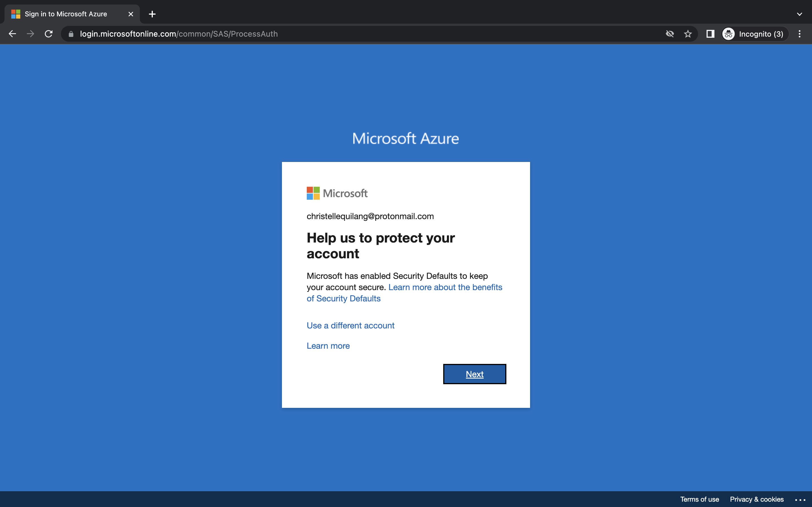
Task: Click the Microsoft logo on the sign-in card
Action: 337,193
